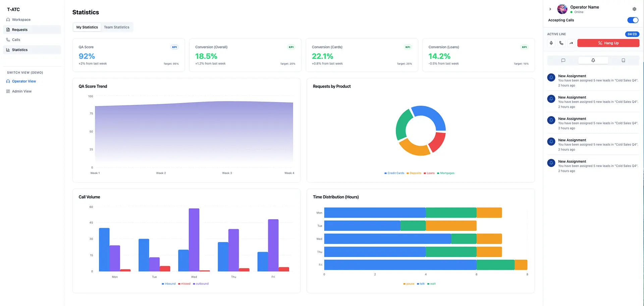This screenshot has width=644, height=306.
Task: Mute the microphone on the active line
Action: click(x=551, y=43)
